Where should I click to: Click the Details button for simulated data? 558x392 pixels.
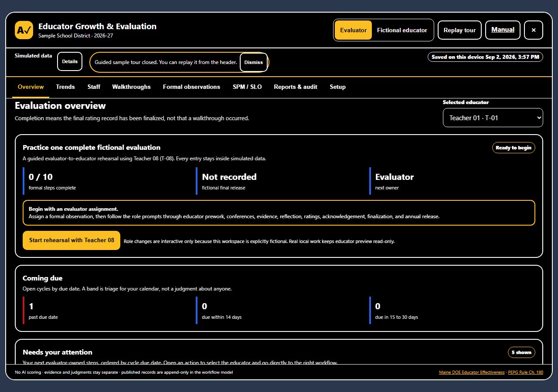tap(70, 61)
